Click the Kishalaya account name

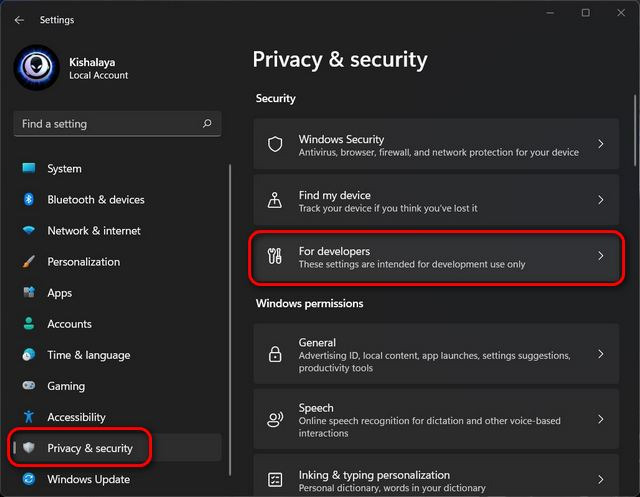pyautogui.click(x=92, y=62)
